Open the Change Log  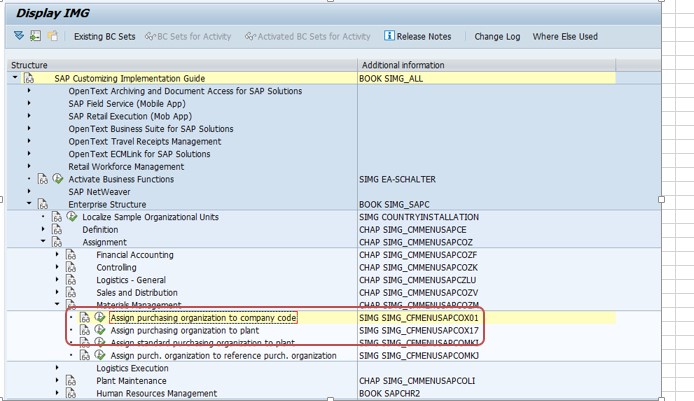497,37
